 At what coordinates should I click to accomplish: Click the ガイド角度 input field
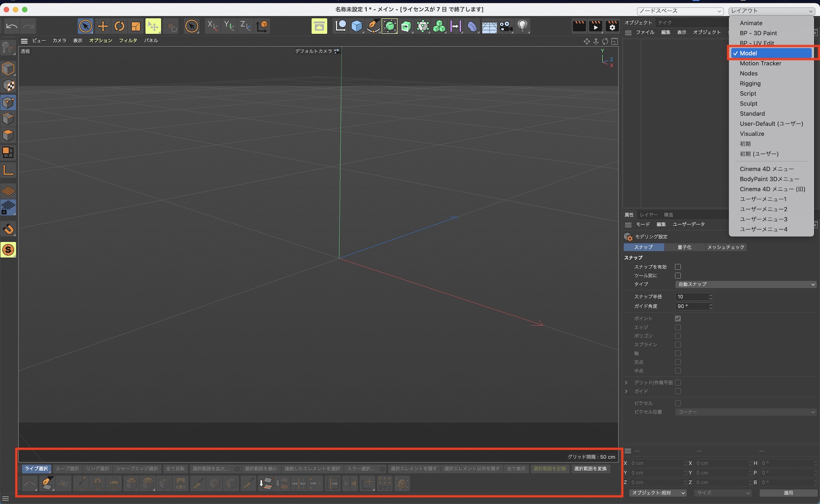click(691, 306)
